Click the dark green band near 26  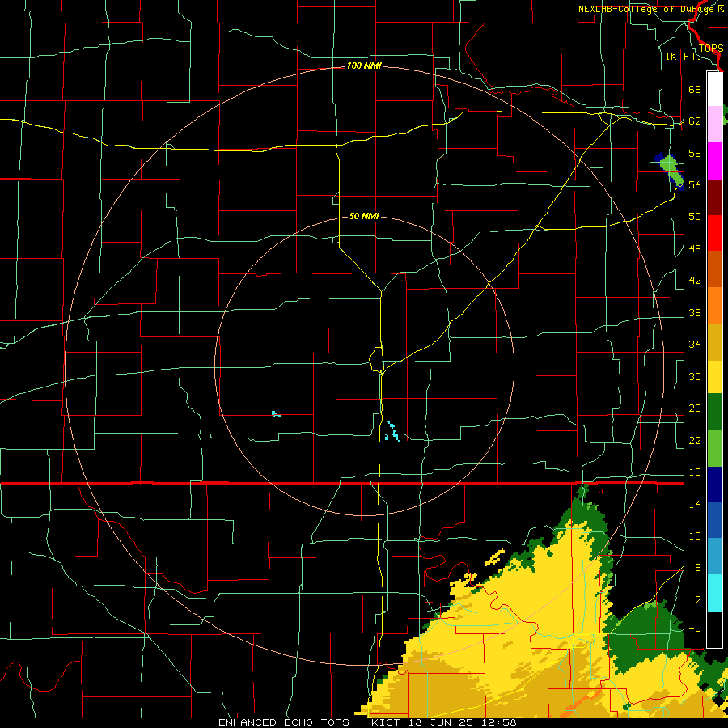[x=714, y=412]
